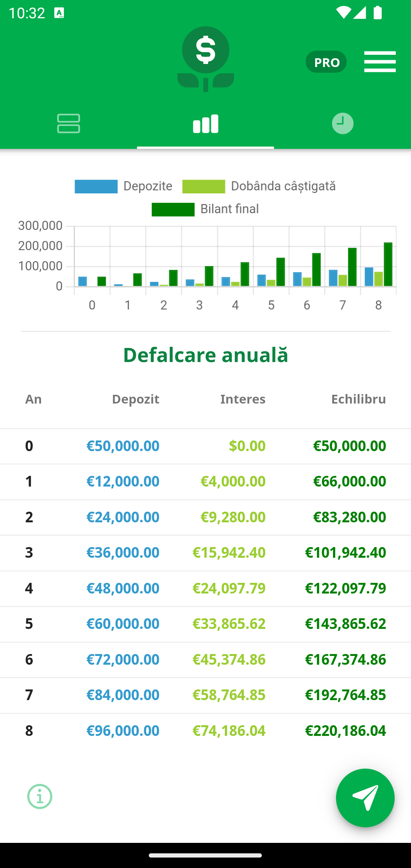Tap the Interes column header
This screenshot has width=411, height=868.
click(243, 399)
